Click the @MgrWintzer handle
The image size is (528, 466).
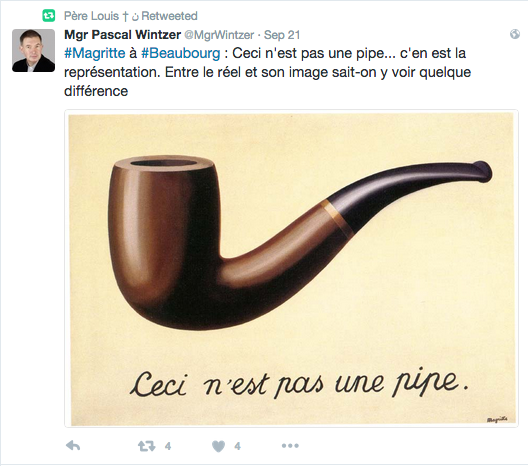[219, 35]
